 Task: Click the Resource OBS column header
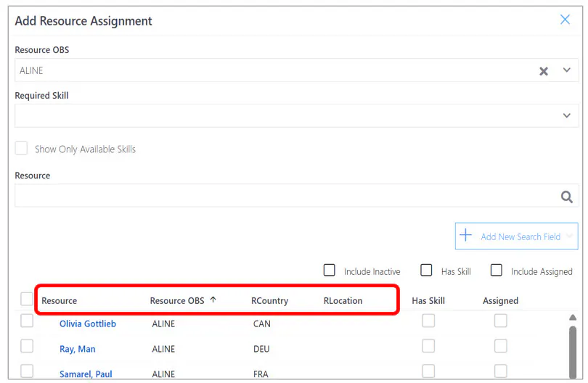click(x=177, y=300)
